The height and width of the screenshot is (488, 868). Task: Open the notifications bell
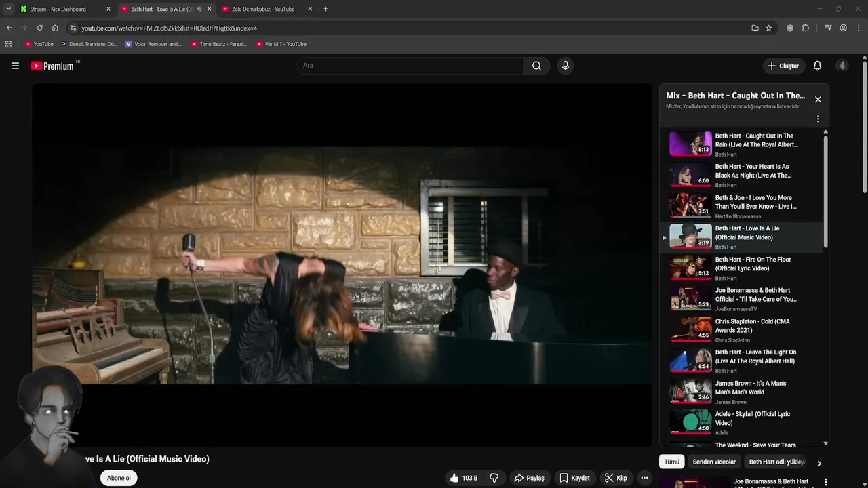[817, 66]
